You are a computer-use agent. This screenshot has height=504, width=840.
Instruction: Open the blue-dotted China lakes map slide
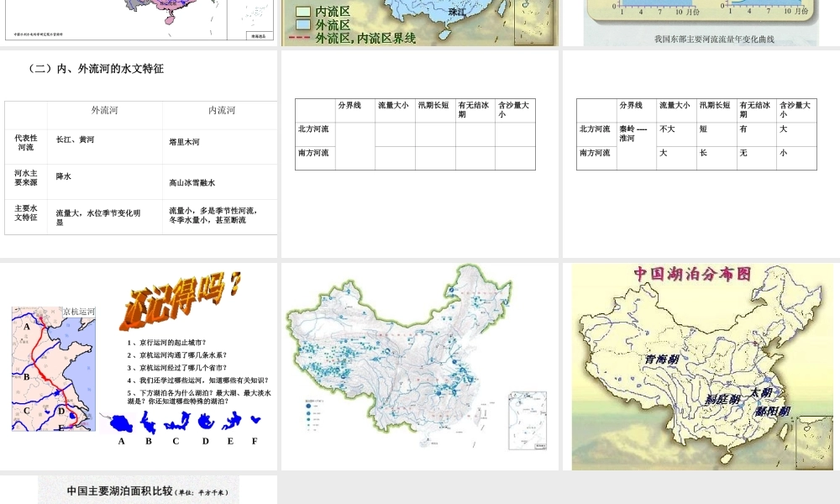coord(420,366)
